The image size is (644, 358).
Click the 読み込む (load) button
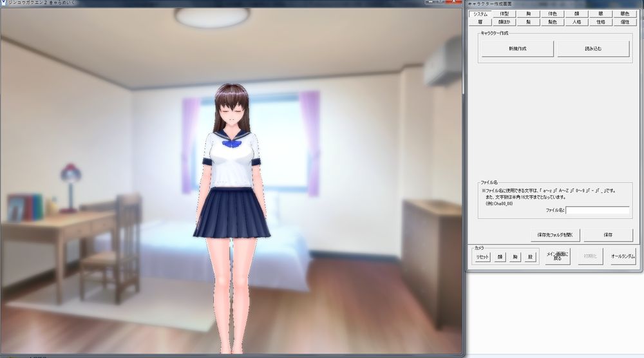(593, 48)
